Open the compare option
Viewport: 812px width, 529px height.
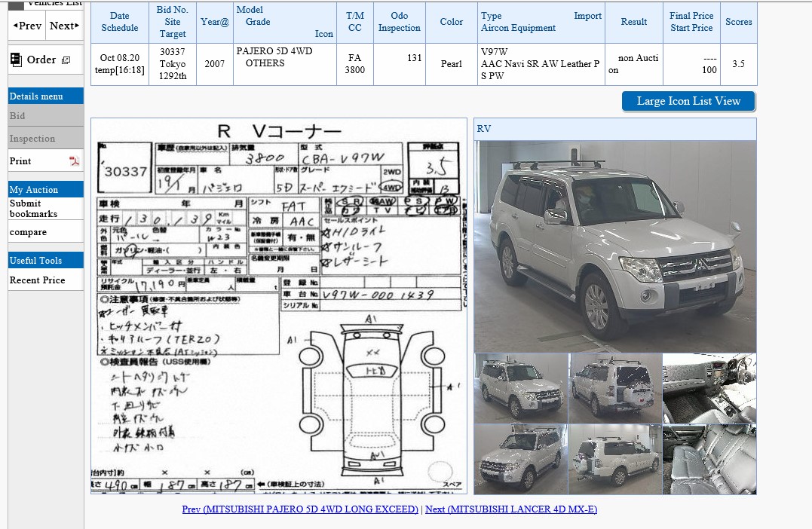point(45,232)
